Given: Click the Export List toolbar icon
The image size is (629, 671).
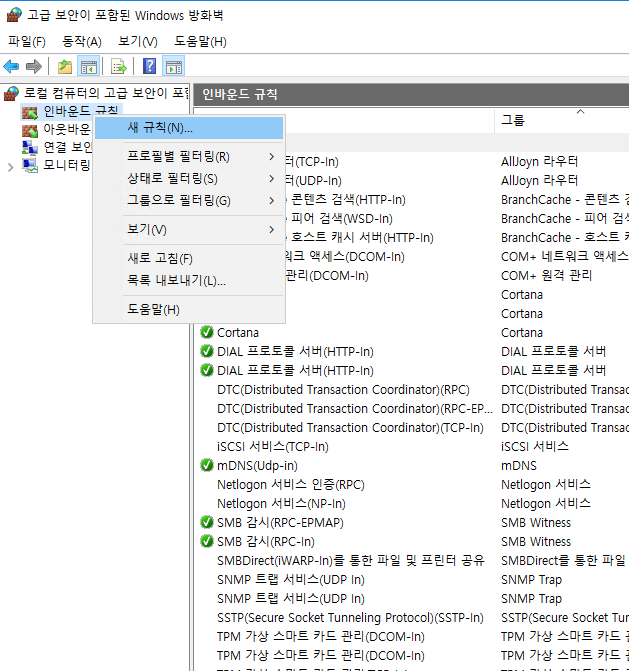Looking at the screenshot, I should tap(119, 67).
